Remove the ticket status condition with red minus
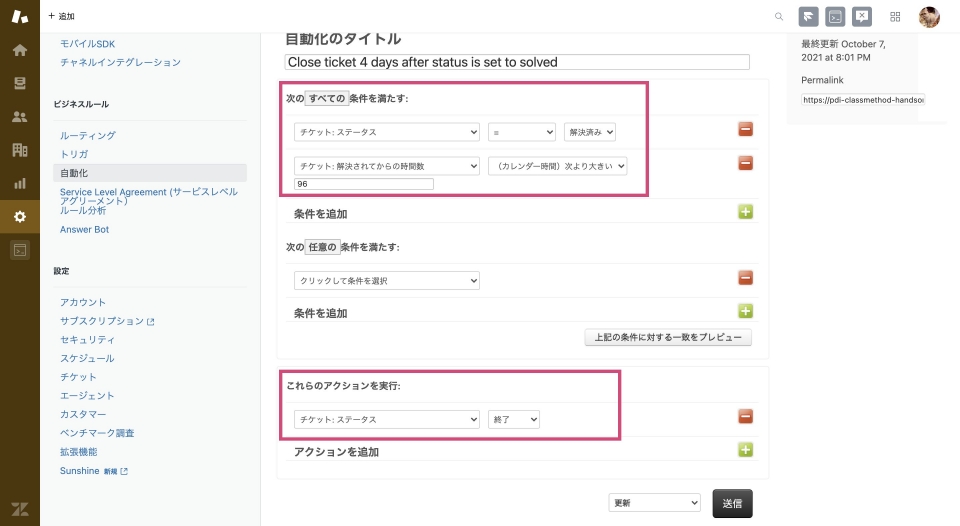The image size is (960, 526). point(745,130)
